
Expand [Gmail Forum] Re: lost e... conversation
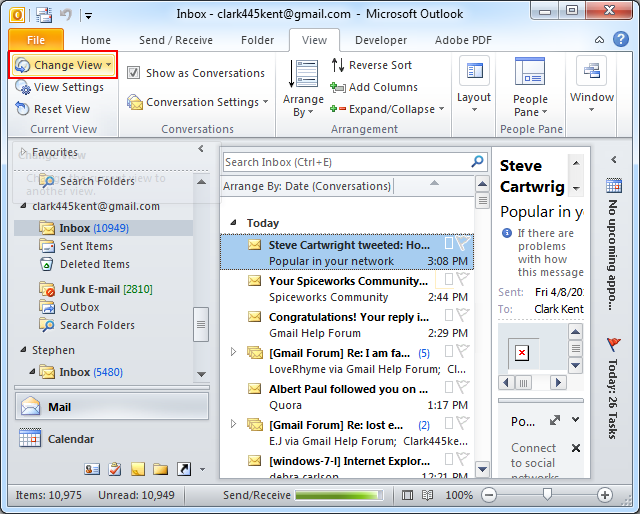click(x=233, y=423)
